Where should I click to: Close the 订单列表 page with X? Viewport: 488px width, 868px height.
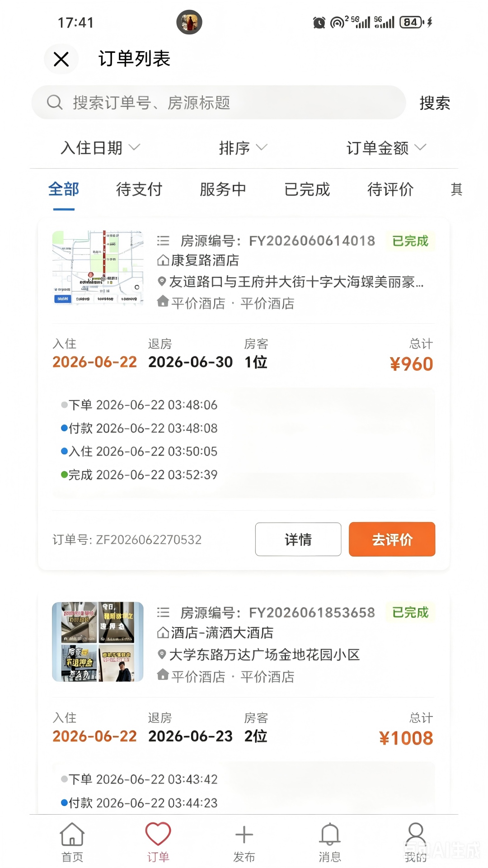click(61, 59)
